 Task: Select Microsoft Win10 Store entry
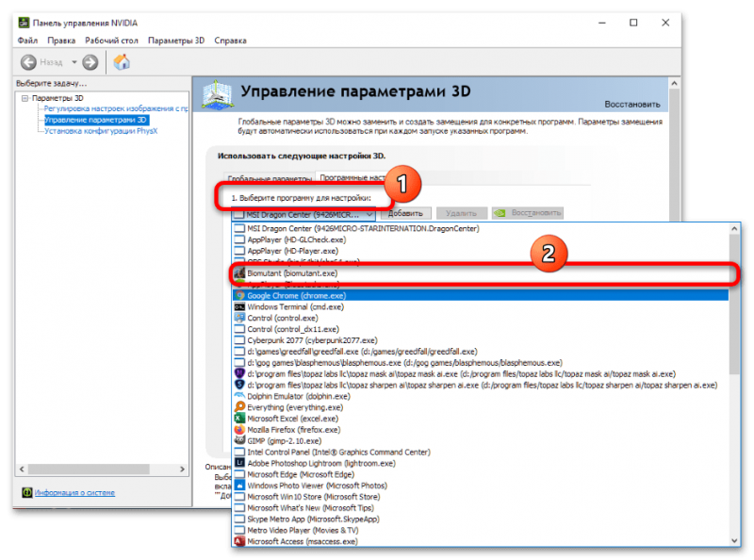[x=481, y=497]
